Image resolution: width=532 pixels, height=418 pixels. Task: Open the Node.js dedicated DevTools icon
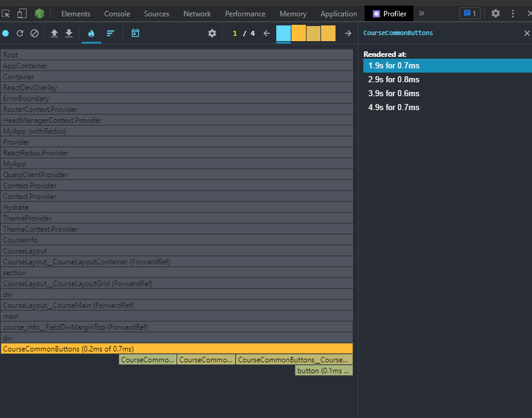click(x=40, y=13)
